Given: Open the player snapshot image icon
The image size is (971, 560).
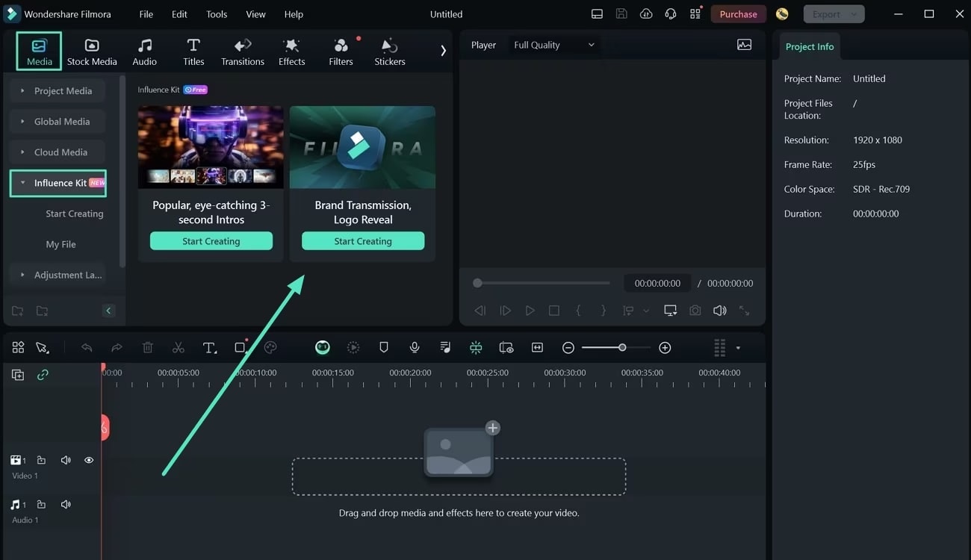Looking at the screenshot, I should coord(744,45).
